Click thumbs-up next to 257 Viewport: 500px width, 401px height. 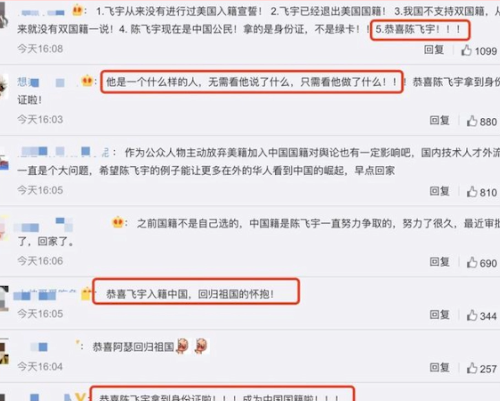(x=472, y=368)
